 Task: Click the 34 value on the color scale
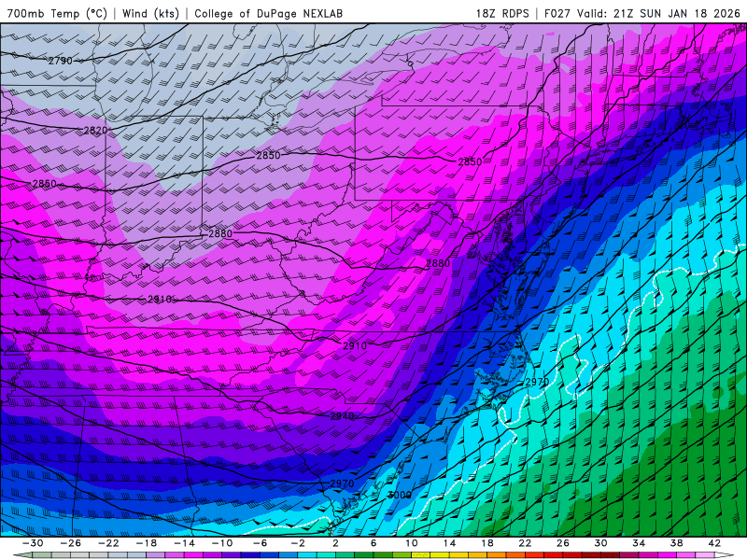(x=639, y=543)
